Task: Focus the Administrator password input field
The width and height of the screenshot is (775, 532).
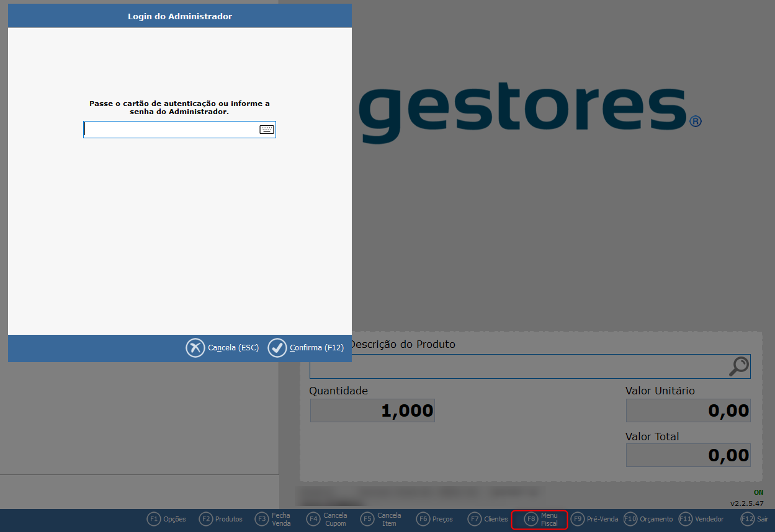Action: [x=171, y=130]
